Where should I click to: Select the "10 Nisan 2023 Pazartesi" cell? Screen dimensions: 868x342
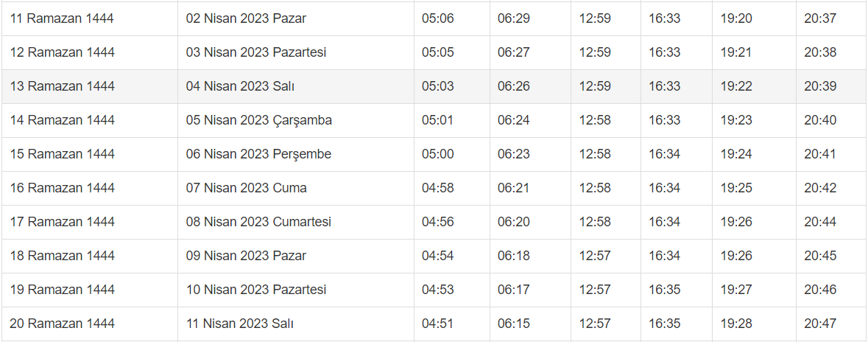point(256,290)
